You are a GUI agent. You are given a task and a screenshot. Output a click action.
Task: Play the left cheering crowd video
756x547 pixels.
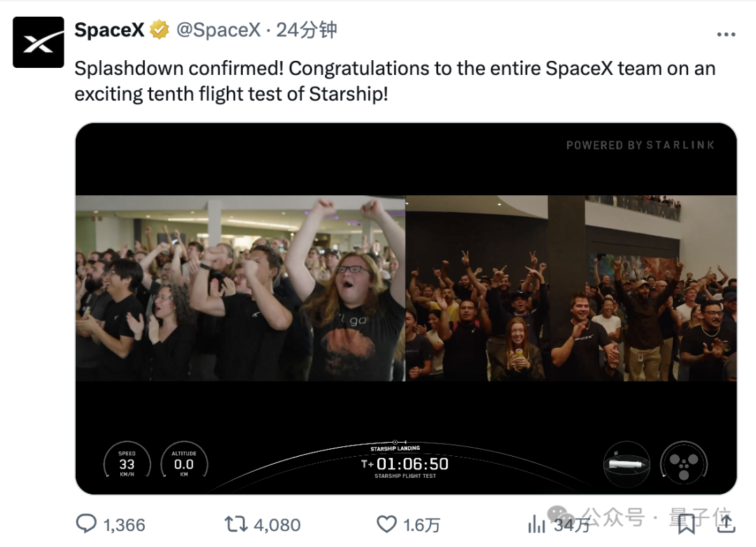[241, 288]
